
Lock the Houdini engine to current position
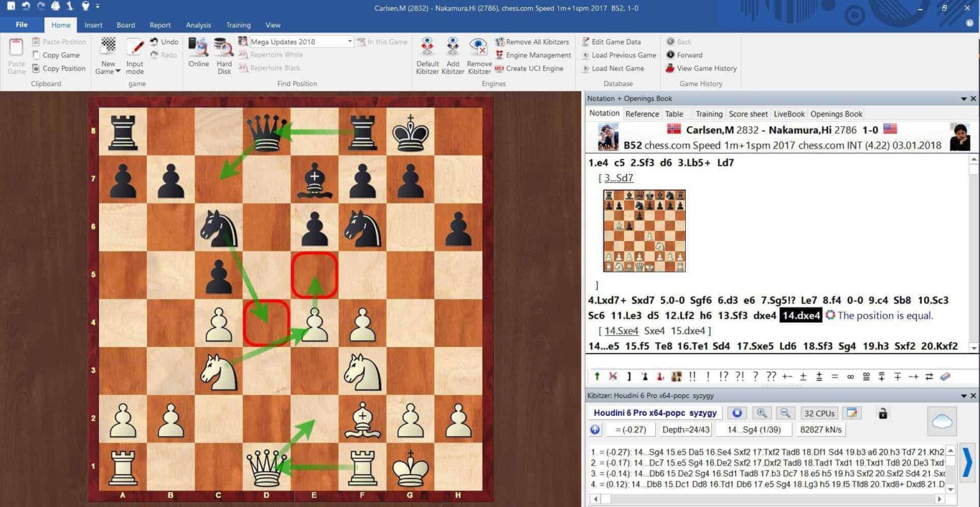[882, 413]
